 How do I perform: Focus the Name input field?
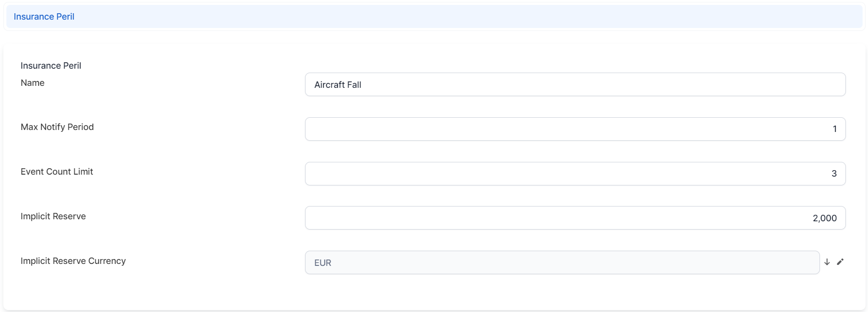pos(575,84)
